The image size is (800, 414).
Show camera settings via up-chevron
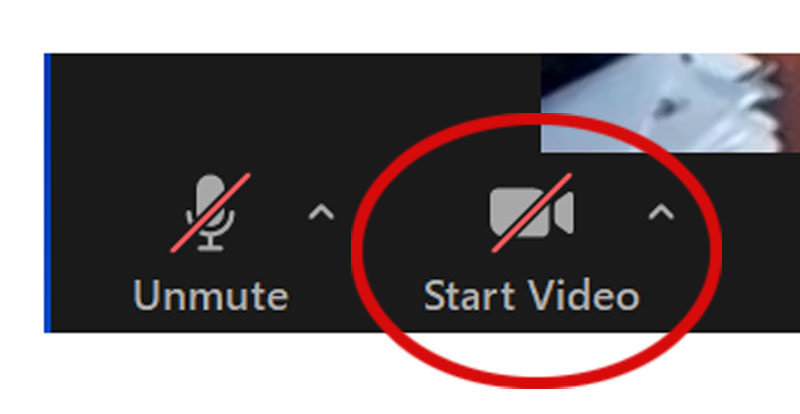tap(661, 212)
